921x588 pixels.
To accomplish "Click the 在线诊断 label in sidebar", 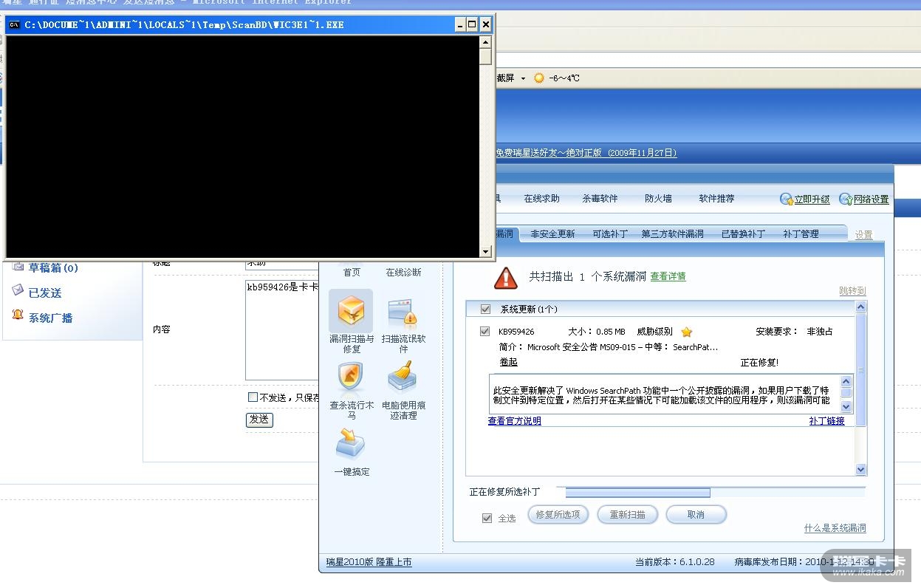I will (403, 273).
